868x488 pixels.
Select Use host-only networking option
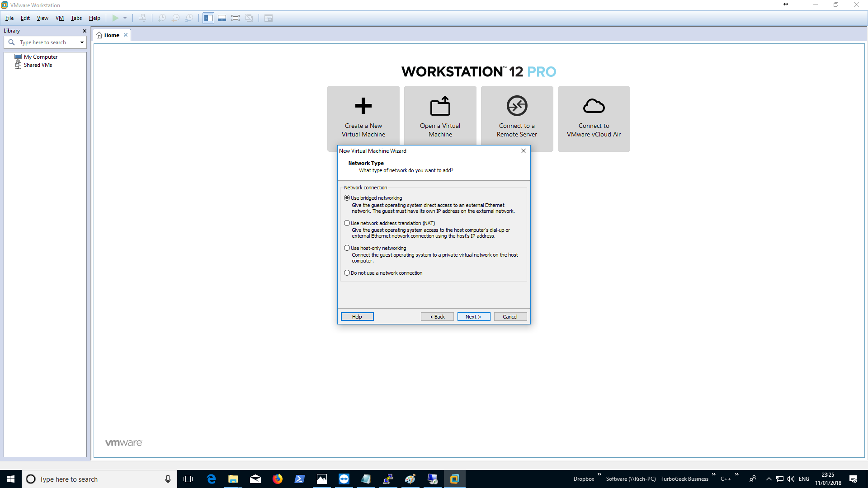(375, 248)
